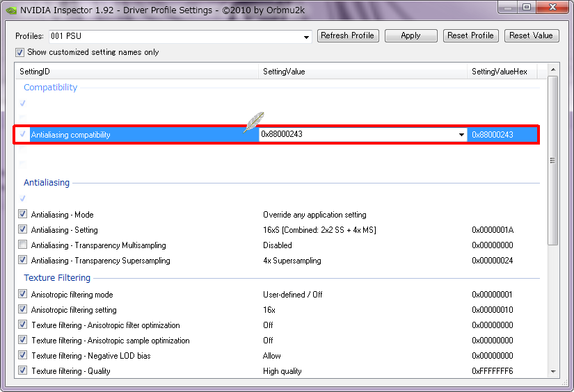Click the Allow value for Negative LOD bias
Viewport: 574px width, 392px height.
point(271,356)
